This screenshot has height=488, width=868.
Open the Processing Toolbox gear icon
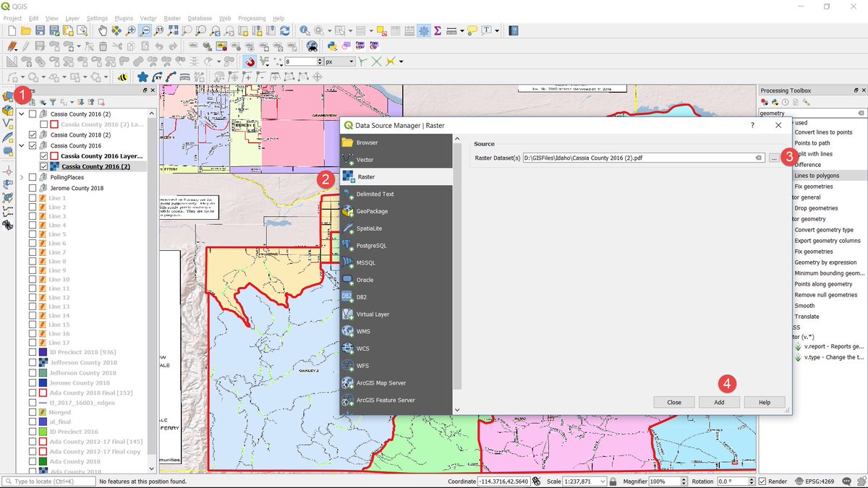pyautogui.click(x=424, y=30)
